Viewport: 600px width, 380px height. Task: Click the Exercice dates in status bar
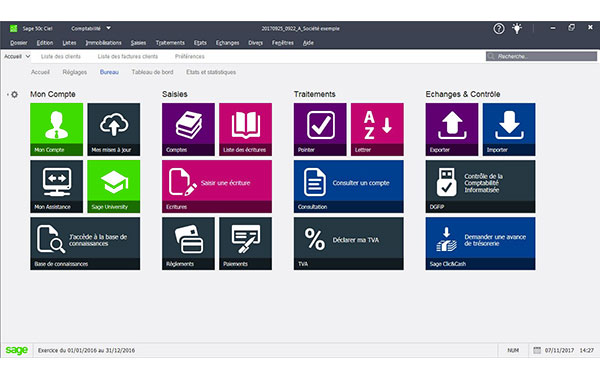coord(86,350)
